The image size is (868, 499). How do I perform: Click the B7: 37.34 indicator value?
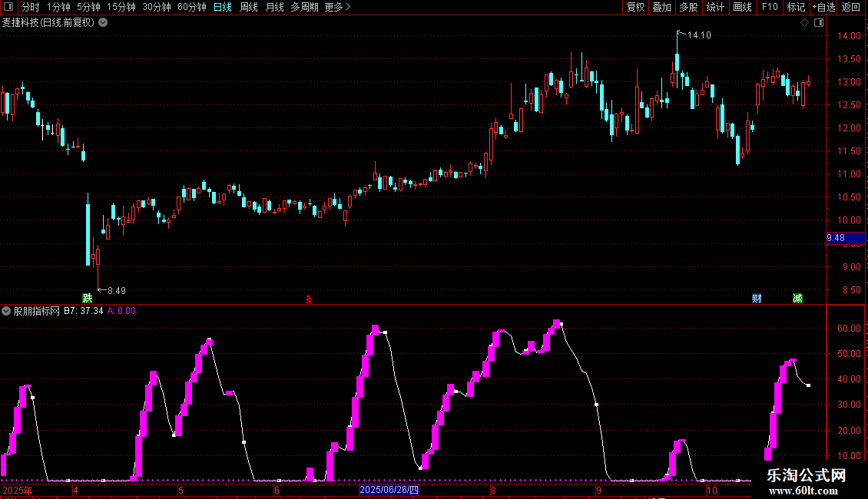click(x=84, y=311)
